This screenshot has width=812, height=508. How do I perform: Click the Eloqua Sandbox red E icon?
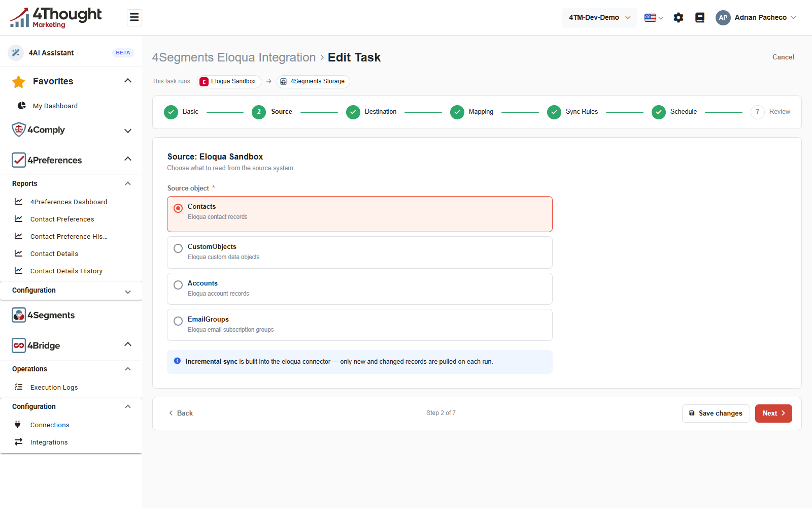pos(204,82)
